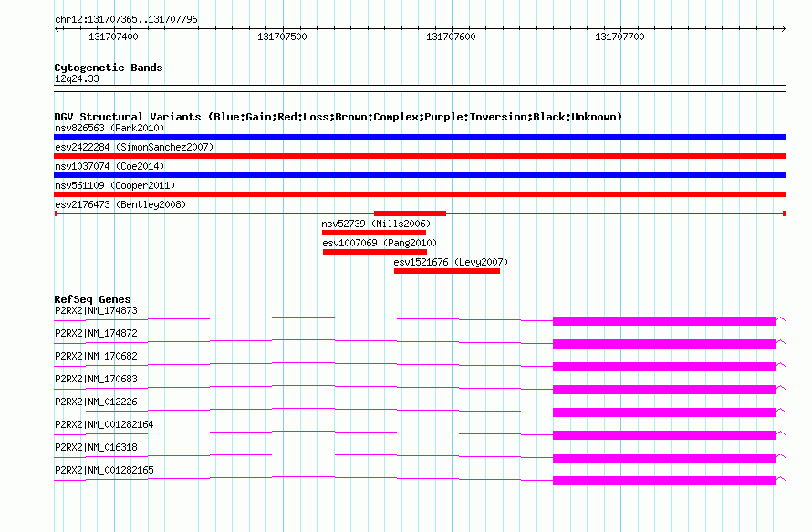This screenshot has width=812, height=532.
Task: Click the 131707400 ruler position label
Action: 113,37
